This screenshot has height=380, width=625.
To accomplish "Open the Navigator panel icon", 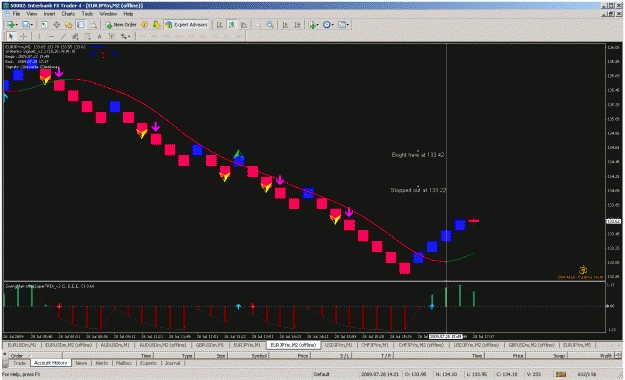I will [x=69, y=25].
